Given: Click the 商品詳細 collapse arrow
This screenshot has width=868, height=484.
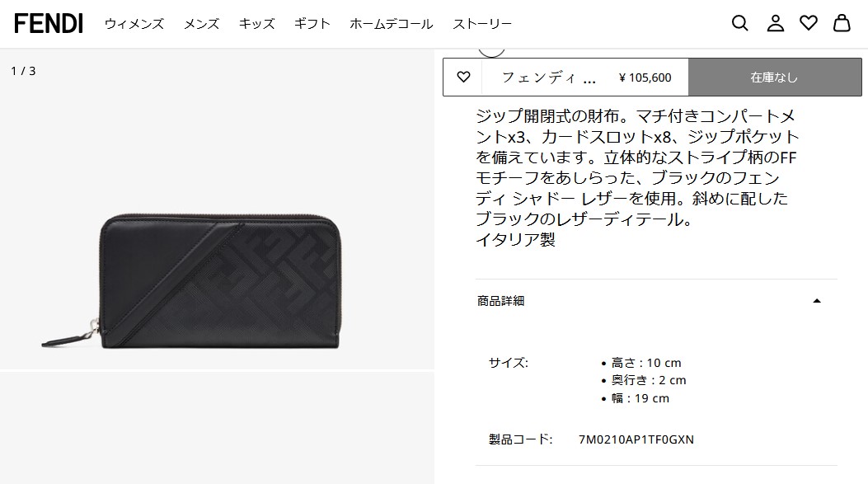Looking at the screenshot, I should click(x=817, y=301).
